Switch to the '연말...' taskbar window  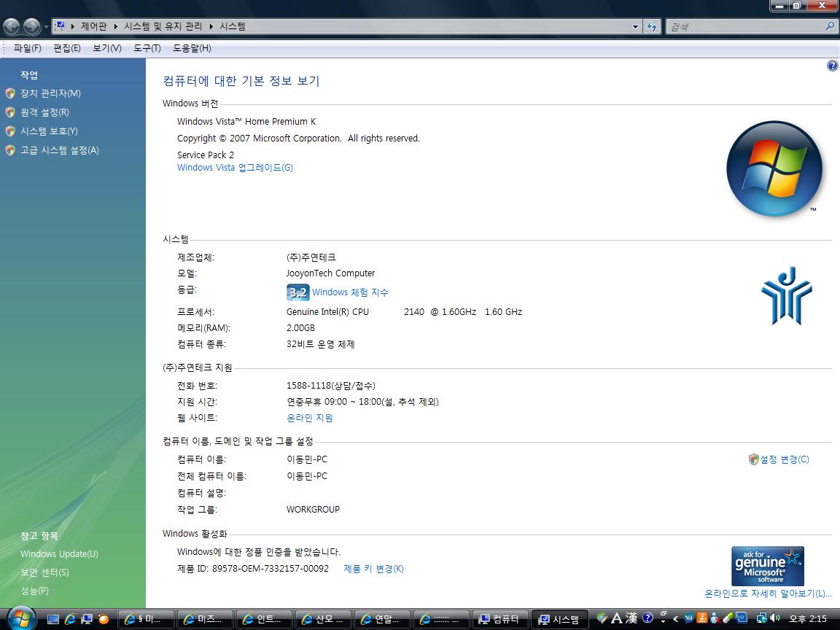click(383, 619)
